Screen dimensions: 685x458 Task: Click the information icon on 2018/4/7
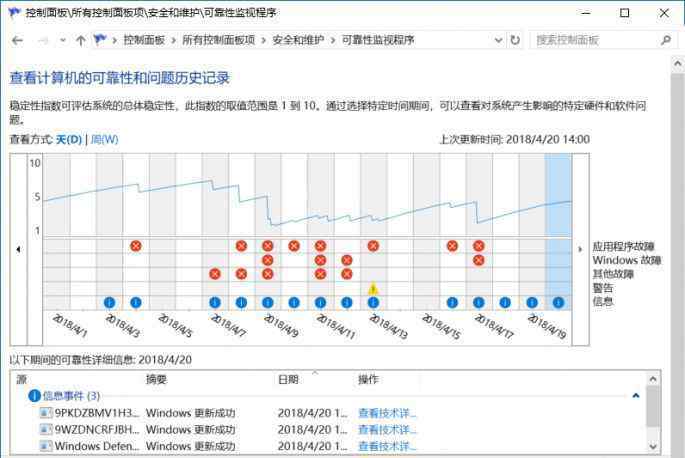(x=215, y=302)
